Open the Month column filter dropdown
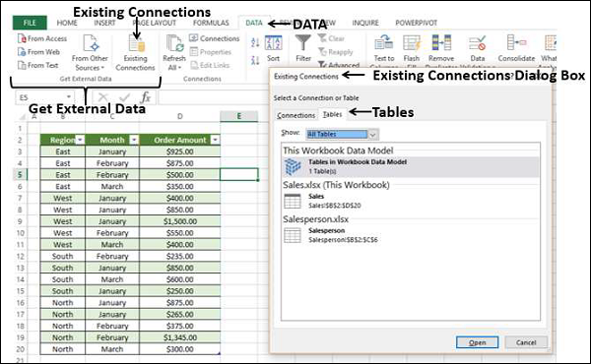Viewport: 591px width, 364px height. 134,140
